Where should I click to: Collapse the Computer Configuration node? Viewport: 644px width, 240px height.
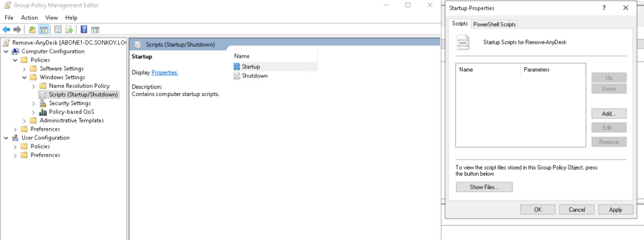6,52
